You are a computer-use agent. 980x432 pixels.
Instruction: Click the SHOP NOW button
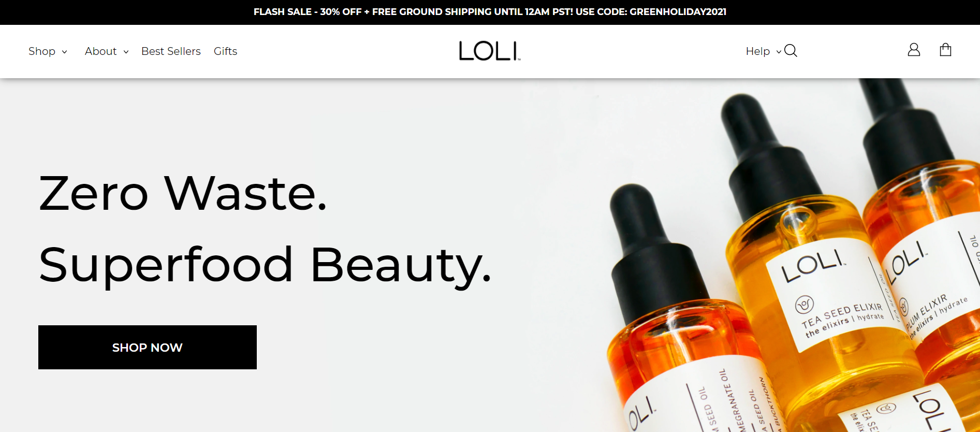coord(148,348)
